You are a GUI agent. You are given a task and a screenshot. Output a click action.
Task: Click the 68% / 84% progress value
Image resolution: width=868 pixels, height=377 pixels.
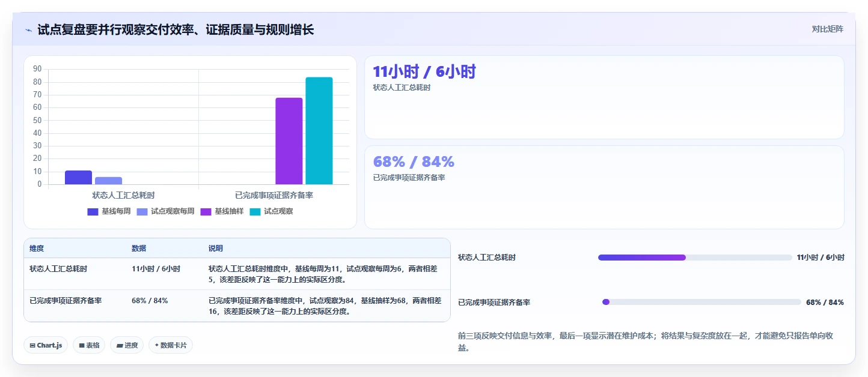coord(825,303)
